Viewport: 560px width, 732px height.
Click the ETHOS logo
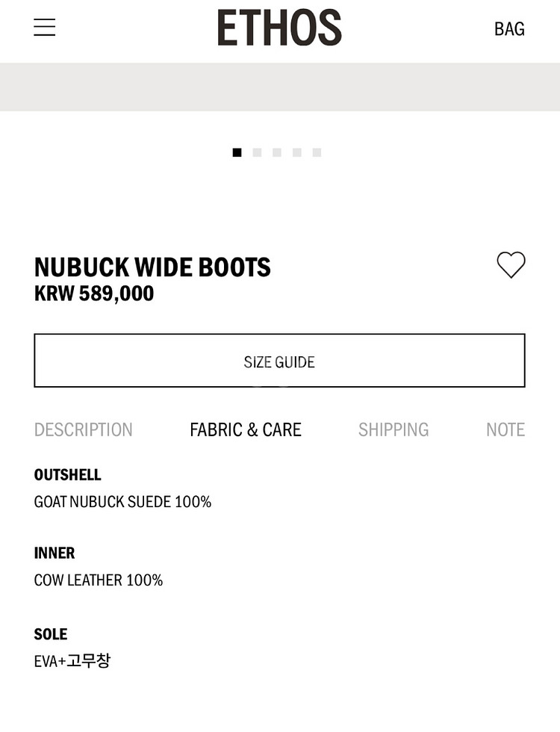pyautogui.click(x=279, y=28)
